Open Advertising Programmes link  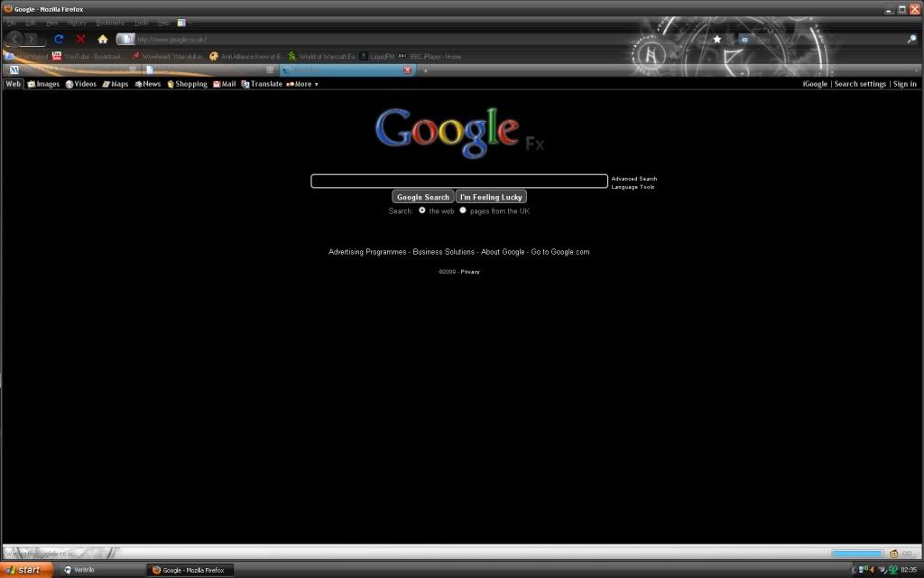point(367,252)
